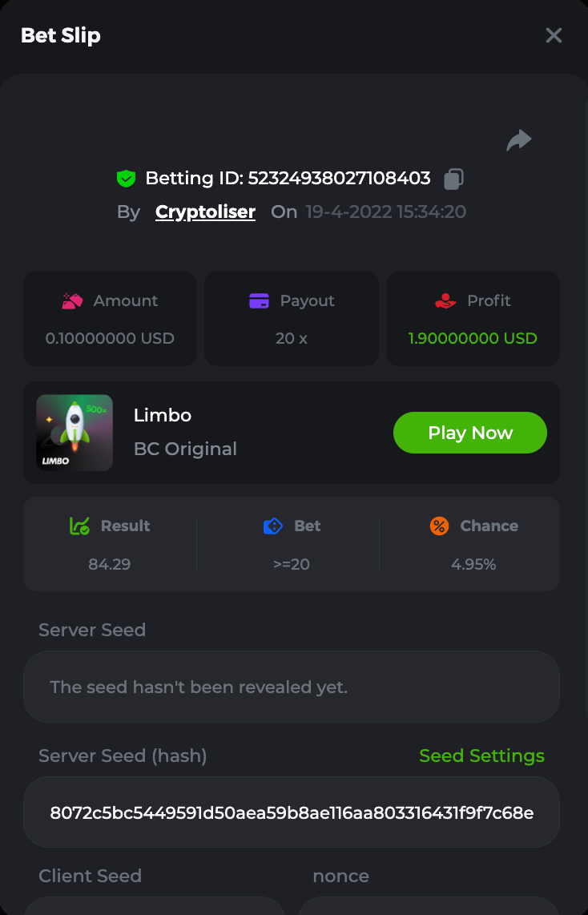Click the Server Seed field
This screenshot has height=915, width=588.
click(292, 687)
